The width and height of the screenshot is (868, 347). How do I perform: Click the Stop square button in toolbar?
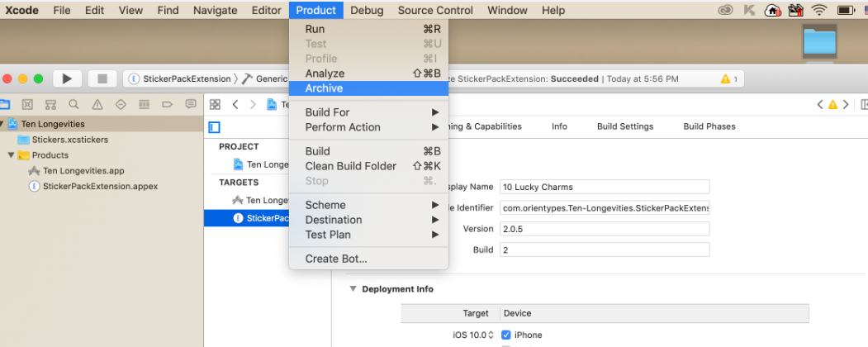(x=102, y=78)
